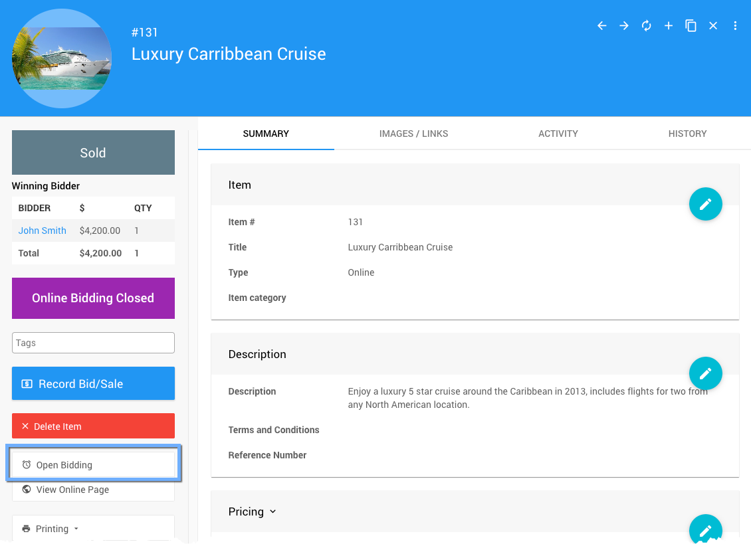Open John Smith bidder link

(43, 231)
